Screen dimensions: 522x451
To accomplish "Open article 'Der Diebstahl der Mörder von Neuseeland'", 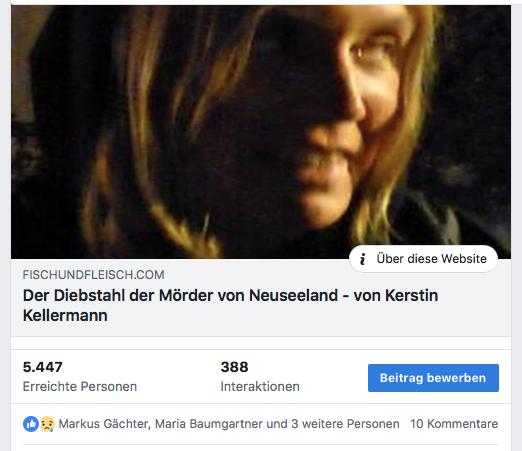I will point(230,305).
